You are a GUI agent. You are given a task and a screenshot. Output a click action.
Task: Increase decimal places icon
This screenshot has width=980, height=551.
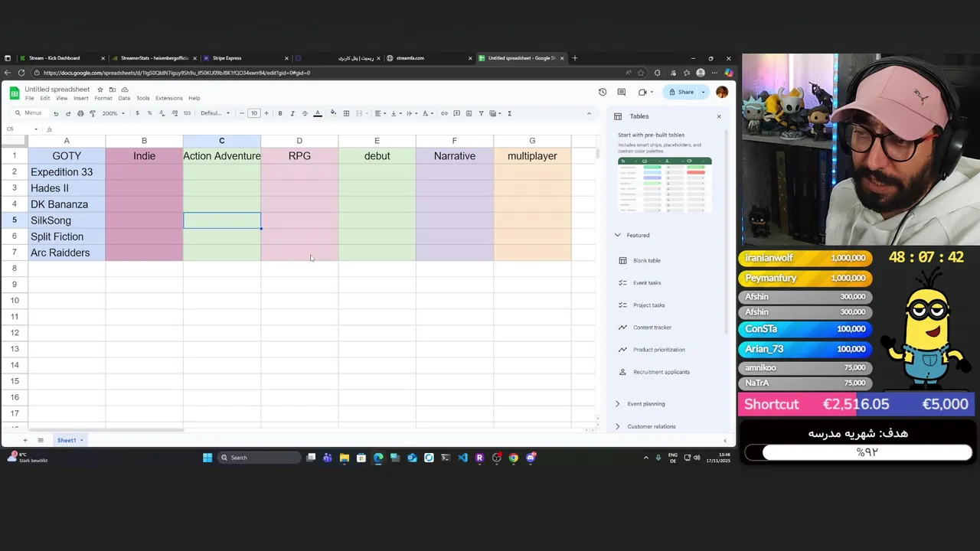tap(174, 113)
